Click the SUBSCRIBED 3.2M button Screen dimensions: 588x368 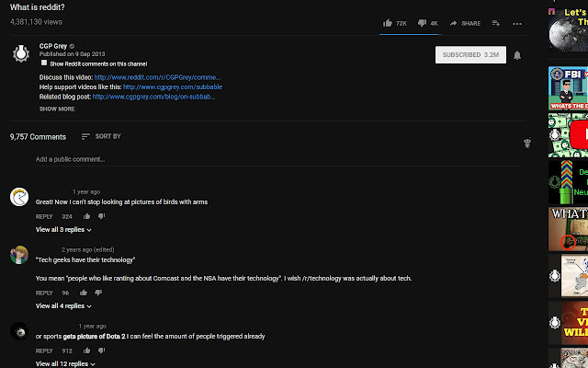point(470,55)
